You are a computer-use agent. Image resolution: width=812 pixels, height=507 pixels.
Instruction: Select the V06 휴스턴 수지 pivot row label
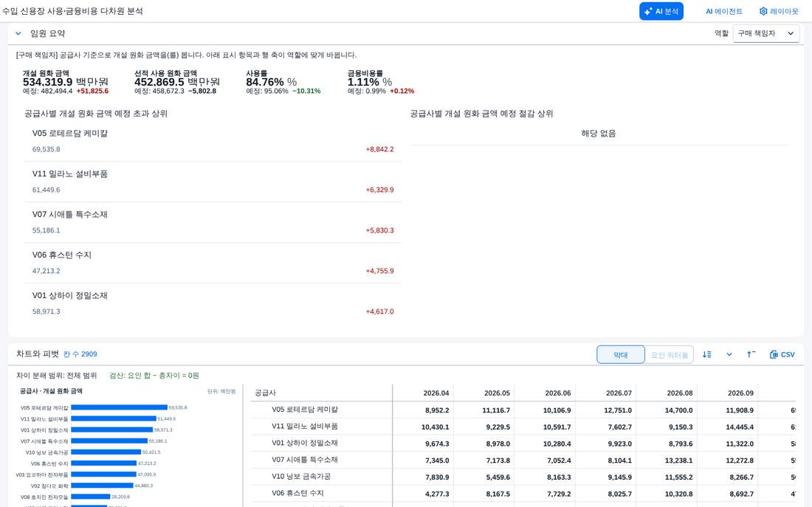297,494
